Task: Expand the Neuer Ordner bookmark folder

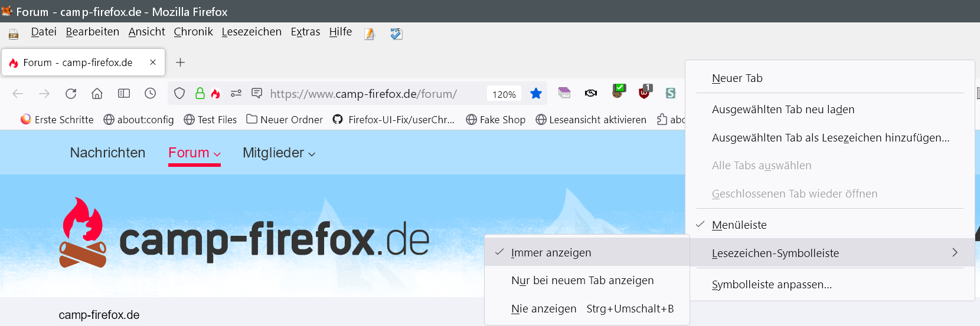Action: click(285, 120)
